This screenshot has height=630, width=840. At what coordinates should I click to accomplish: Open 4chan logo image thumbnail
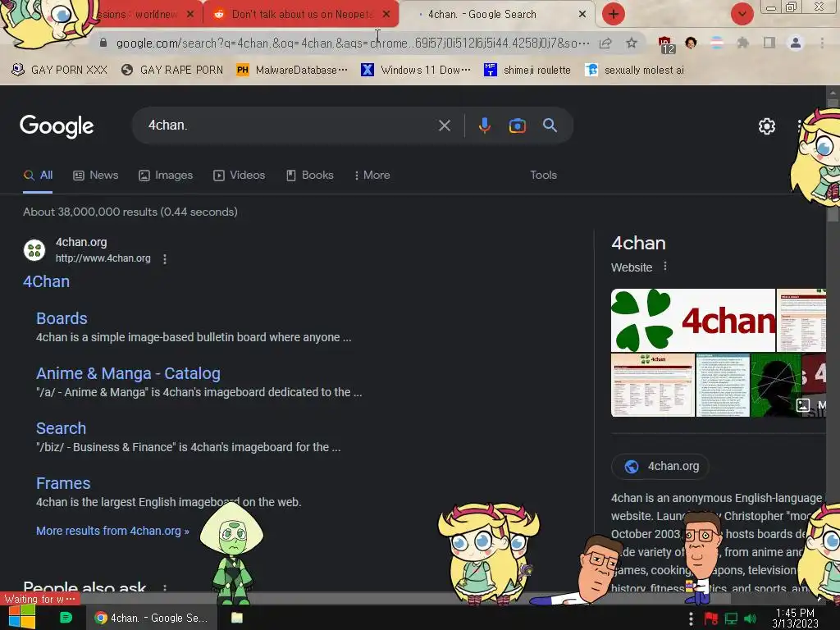point(693,321)
